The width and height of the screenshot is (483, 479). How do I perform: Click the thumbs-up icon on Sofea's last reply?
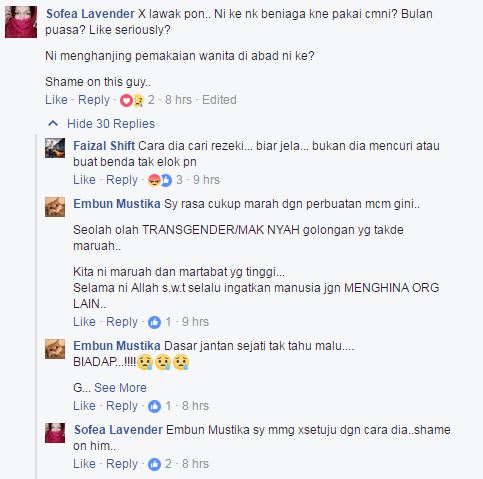pyautogui.click(x=154, y=464)
